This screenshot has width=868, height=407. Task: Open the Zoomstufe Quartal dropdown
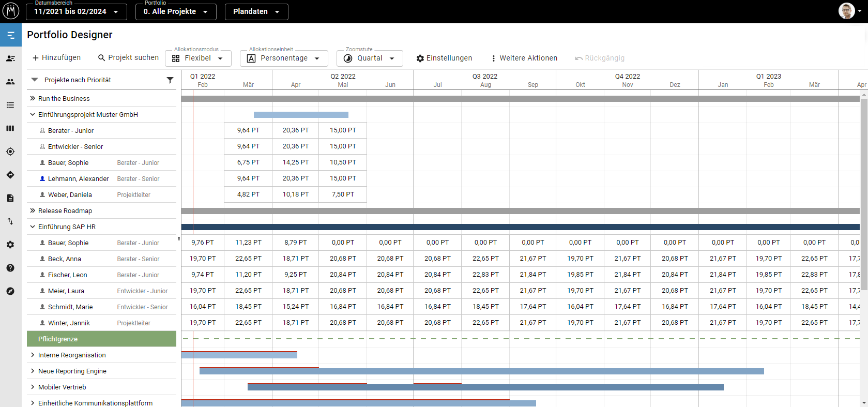(370, 58)
